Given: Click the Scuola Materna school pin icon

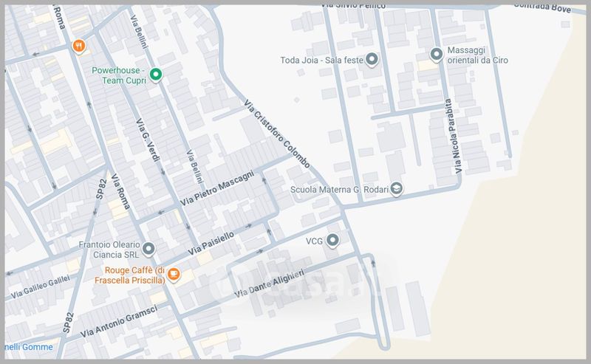Looking at the screenshot, I should pos(397,188).
